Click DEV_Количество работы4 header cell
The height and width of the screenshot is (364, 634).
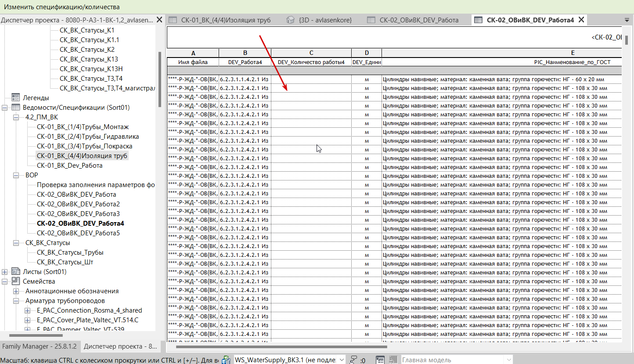[311, 62]
